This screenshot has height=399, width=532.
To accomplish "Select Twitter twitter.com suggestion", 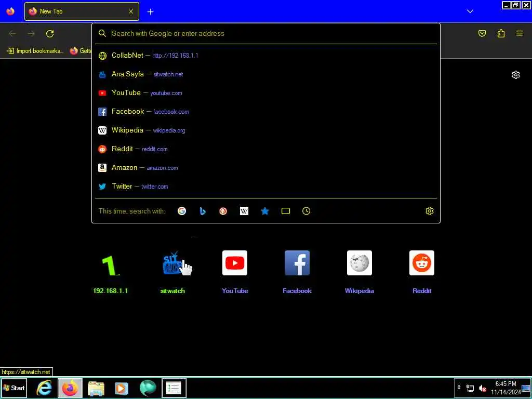I will [266, 186].
